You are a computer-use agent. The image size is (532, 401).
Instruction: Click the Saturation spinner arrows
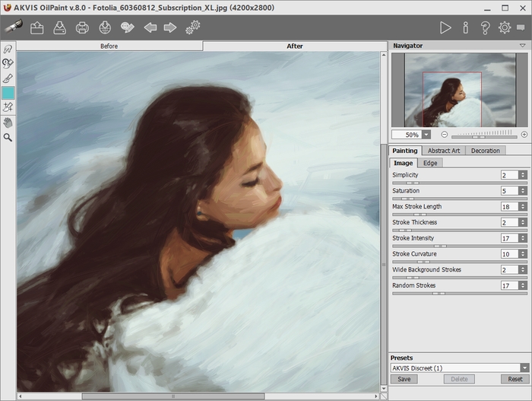pos(523,191)
